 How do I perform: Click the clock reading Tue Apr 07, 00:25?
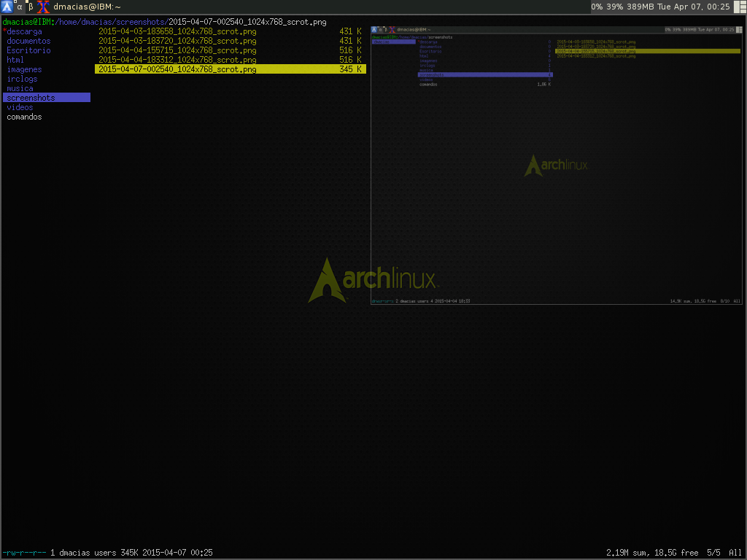pyautogui.click(x=694, y=7)
